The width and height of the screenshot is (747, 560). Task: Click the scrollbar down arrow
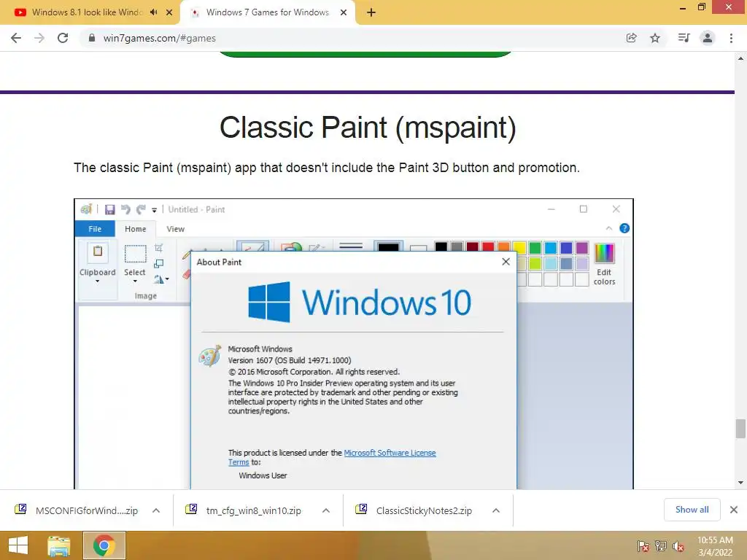coord(740,483)
